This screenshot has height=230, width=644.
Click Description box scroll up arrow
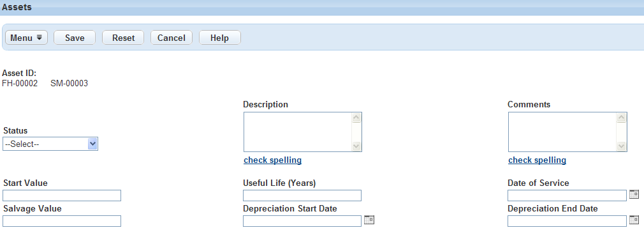(x=356, y=118)
